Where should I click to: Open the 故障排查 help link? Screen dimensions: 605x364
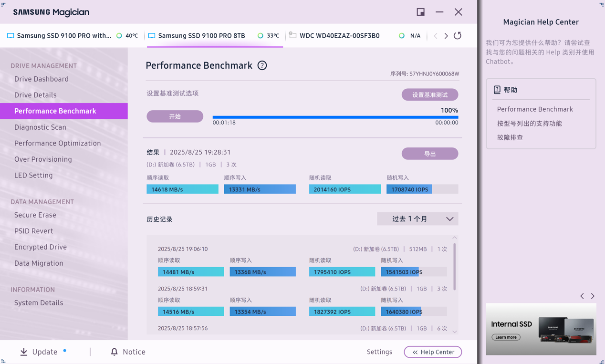click(x=510, y=137)
